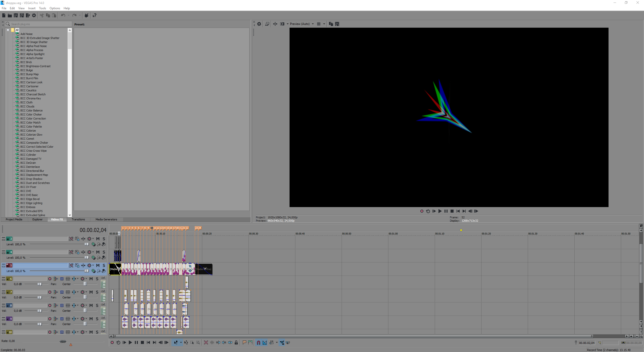
Task: Toggle the snapping magnet icon
Action: [x=258, y=343]
